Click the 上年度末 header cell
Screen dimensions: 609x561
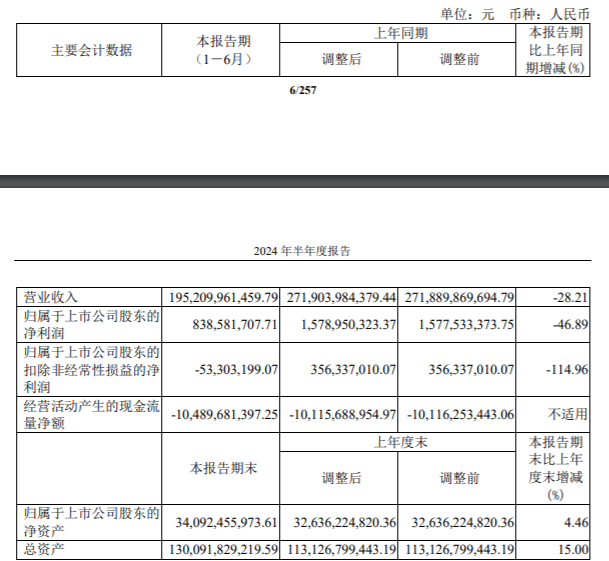[x=400, y=443]
